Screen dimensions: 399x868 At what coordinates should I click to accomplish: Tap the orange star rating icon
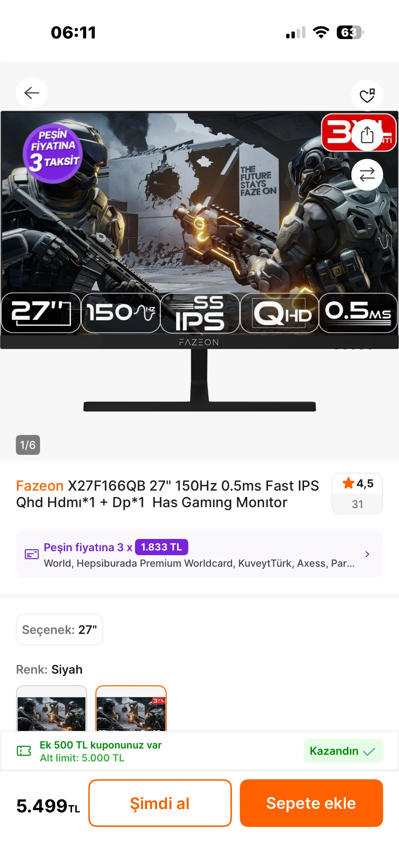pos(348,483)
